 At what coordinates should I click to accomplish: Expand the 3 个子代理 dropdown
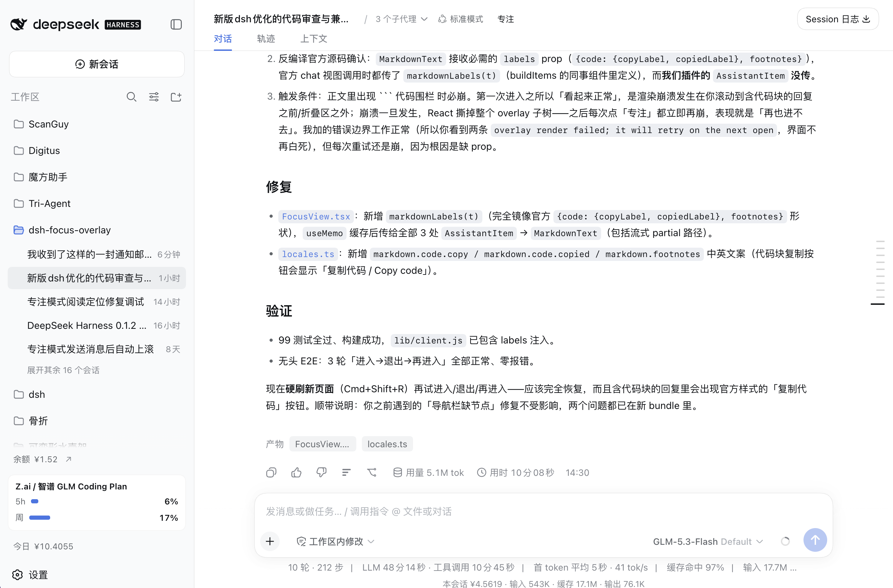click(x=402, y=19)
